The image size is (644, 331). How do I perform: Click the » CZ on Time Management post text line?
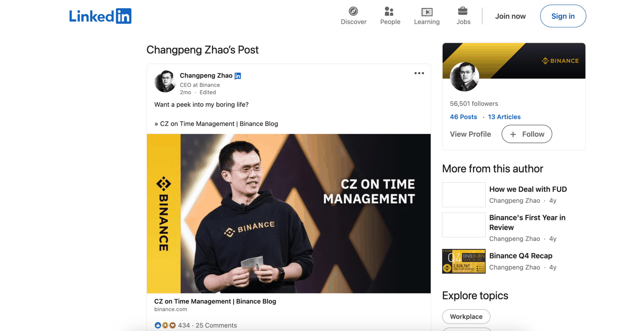[x=216, y=124]
